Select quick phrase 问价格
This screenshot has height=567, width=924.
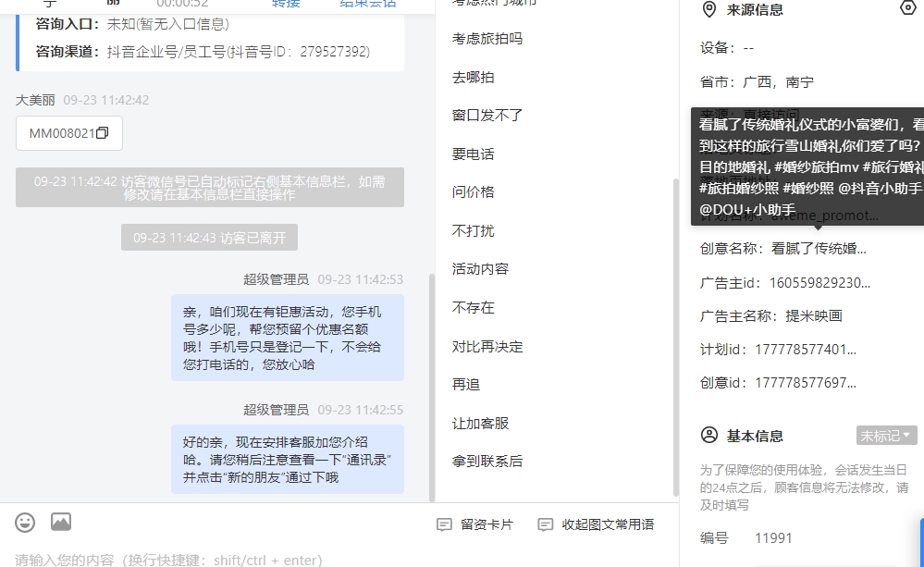474,192
